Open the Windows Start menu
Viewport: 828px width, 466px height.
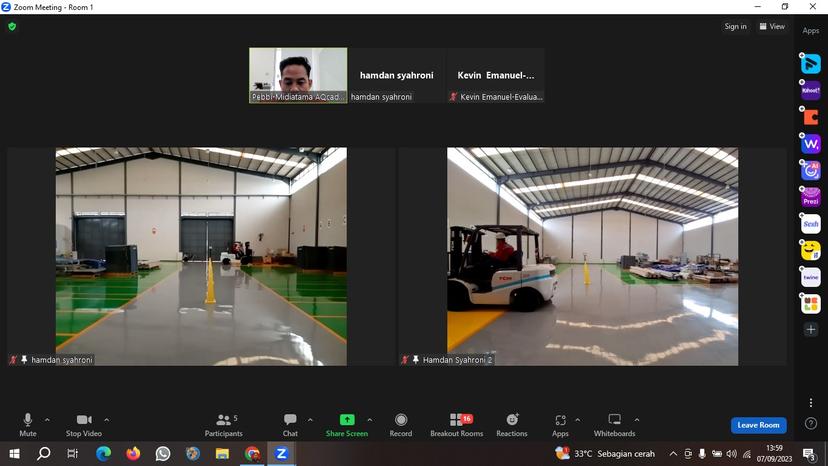click(15, 453)
